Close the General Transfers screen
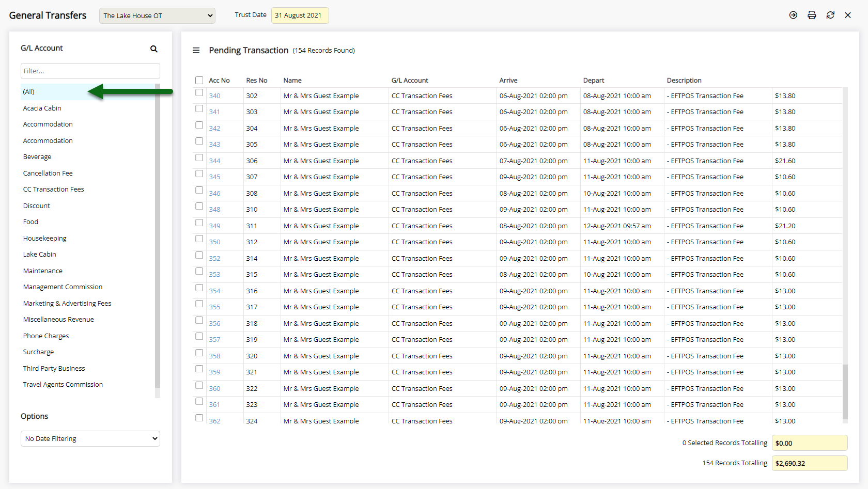 coord(848,15)
